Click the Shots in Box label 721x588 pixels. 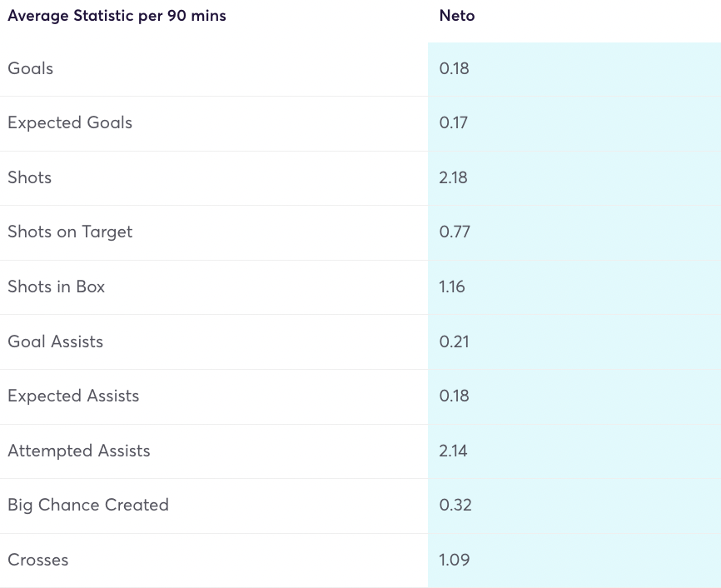pos(57,287)
